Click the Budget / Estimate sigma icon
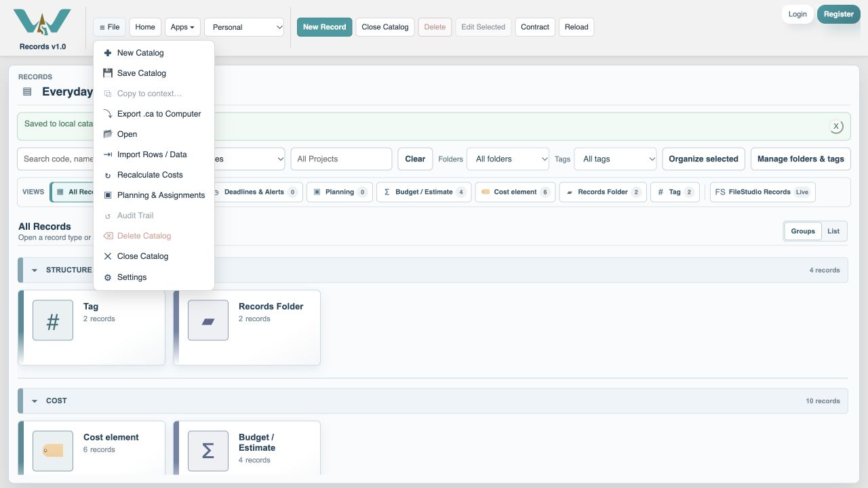Image resolution: width=868 pixels, height=488 pixels. point(208,451)
